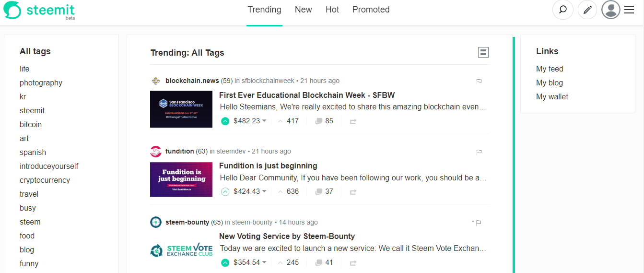
Task: Open the hamburger menu icon
Action: 629,10
